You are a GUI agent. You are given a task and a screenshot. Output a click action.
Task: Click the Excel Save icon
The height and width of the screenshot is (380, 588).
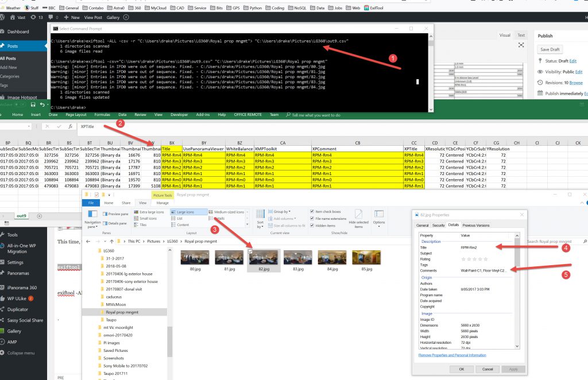(x=33, y=105)
